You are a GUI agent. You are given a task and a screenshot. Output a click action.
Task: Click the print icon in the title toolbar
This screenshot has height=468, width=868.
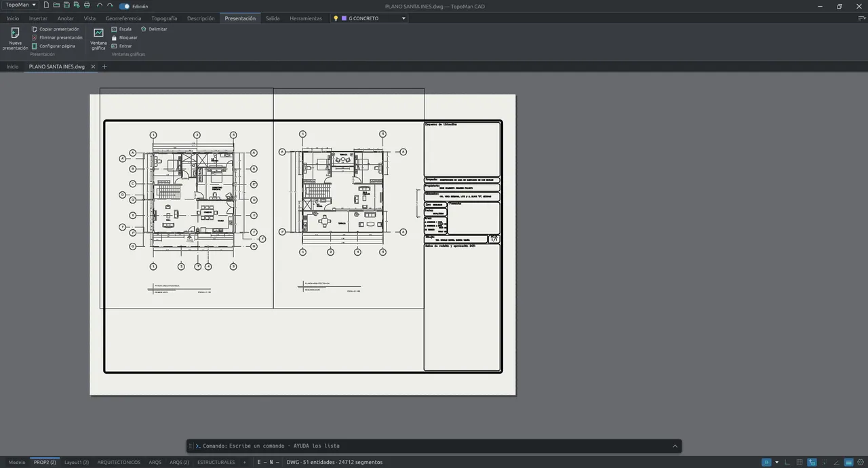[87, 5]
